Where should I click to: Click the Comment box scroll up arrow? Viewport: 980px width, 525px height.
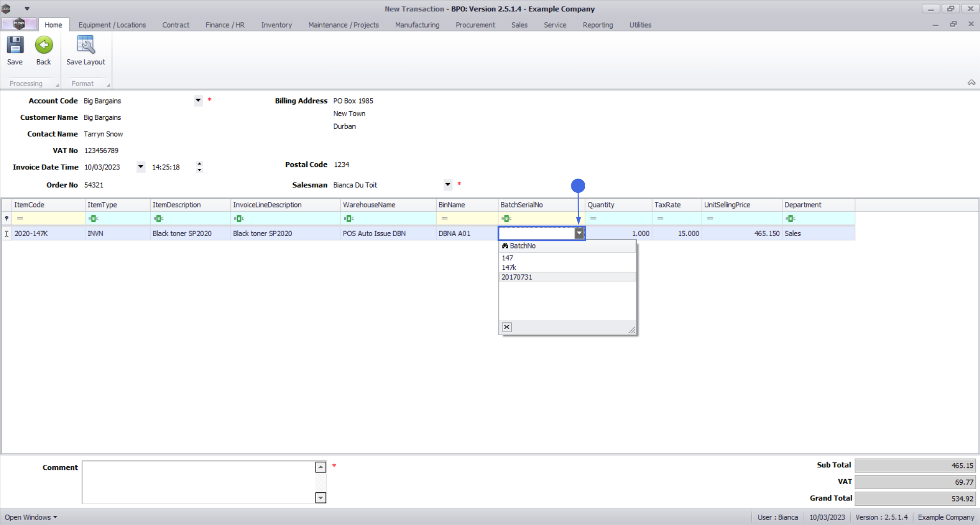pyautogui.click(x=321, y=467)
